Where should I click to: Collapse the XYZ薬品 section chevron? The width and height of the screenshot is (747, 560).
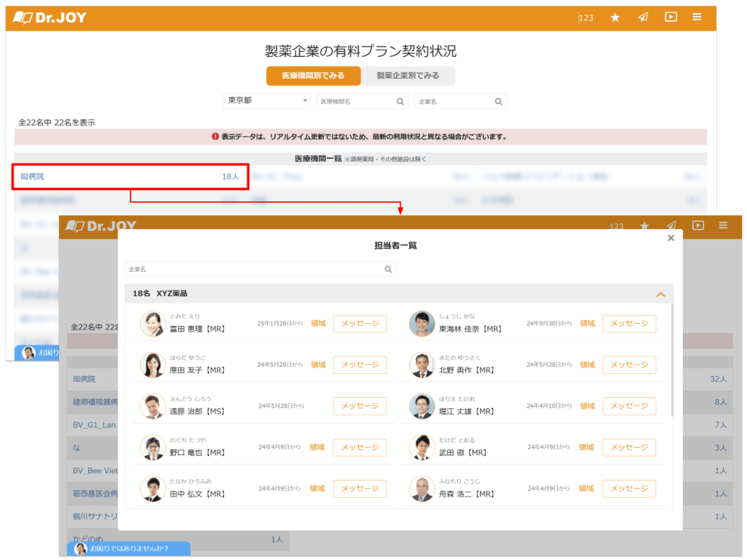pyautogui.click(x=661, y=294)
